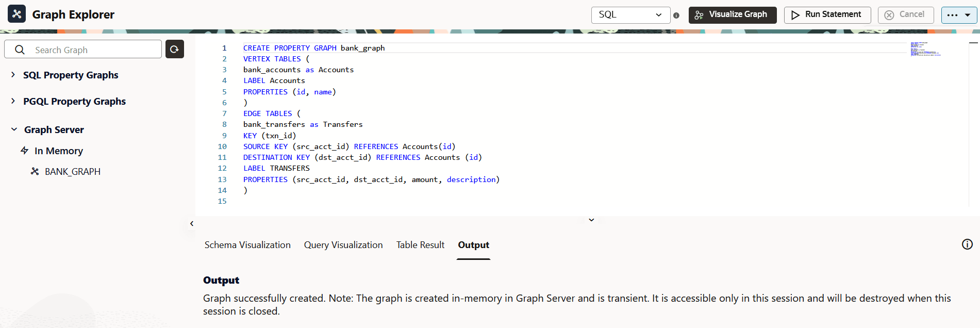The image size is (980, 328).
Task: Click the Visualize Graph button
Action: point(732,15)
